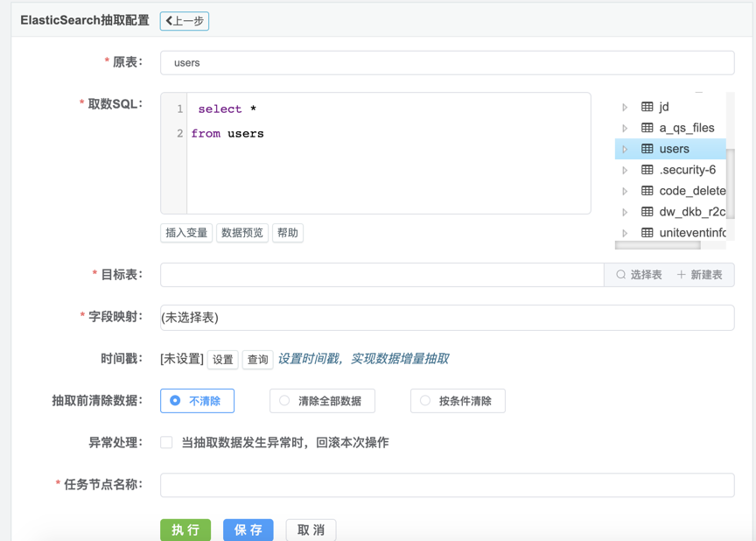Click the table icon beside code_delete

(647, 191)
